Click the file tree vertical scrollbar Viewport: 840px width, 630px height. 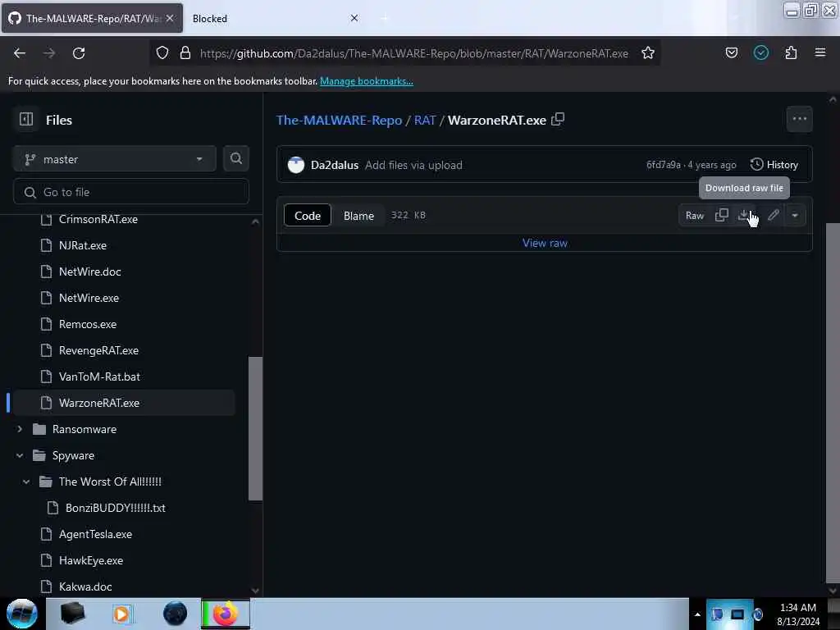[x=256, y=428]
